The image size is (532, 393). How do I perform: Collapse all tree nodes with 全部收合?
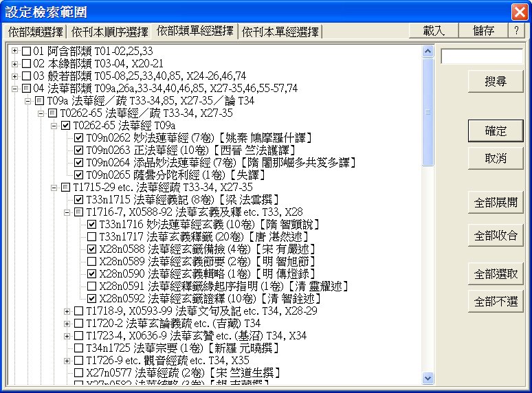[x=495, y=236]
